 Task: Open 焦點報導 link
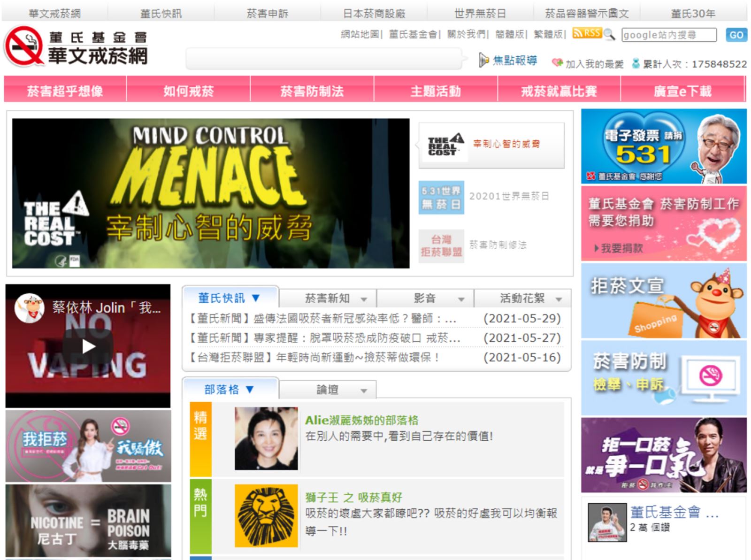pyautogui.click(x=515, y=60)
